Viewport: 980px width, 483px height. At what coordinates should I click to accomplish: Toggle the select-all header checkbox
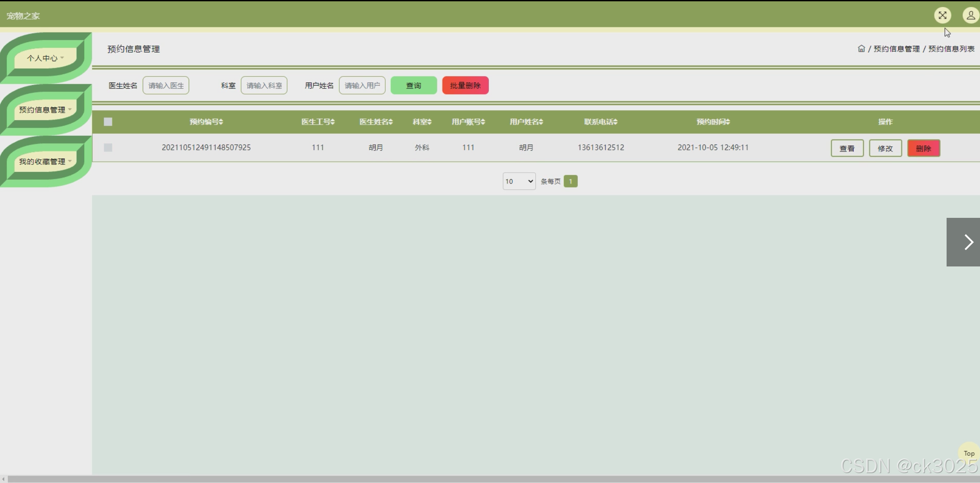(x=108, y=122)
